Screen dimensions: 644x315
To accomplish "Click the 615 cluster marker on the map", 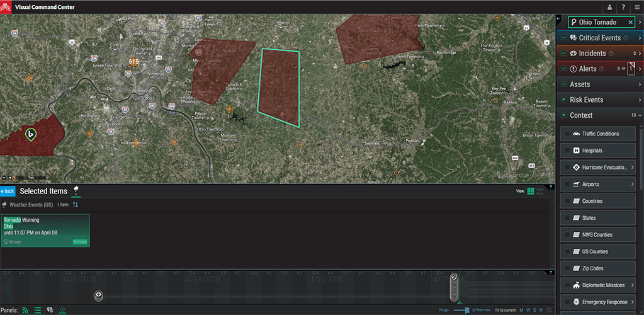I will click(x=133, y=62).
